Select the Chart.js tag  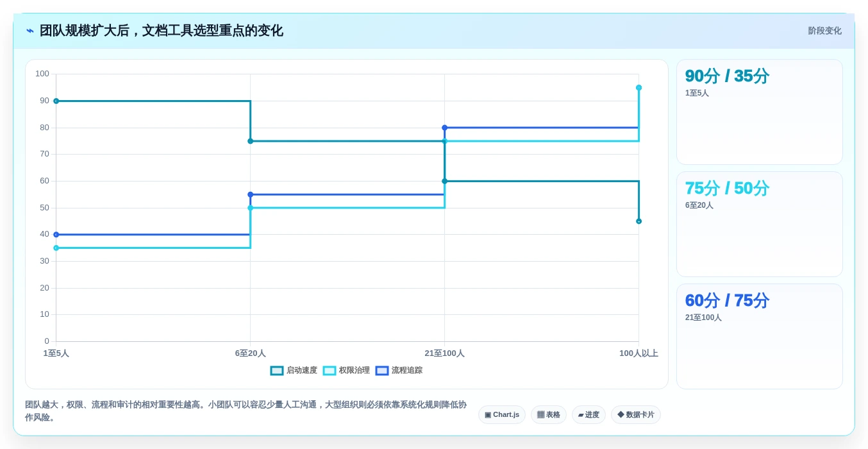[502, 415]
